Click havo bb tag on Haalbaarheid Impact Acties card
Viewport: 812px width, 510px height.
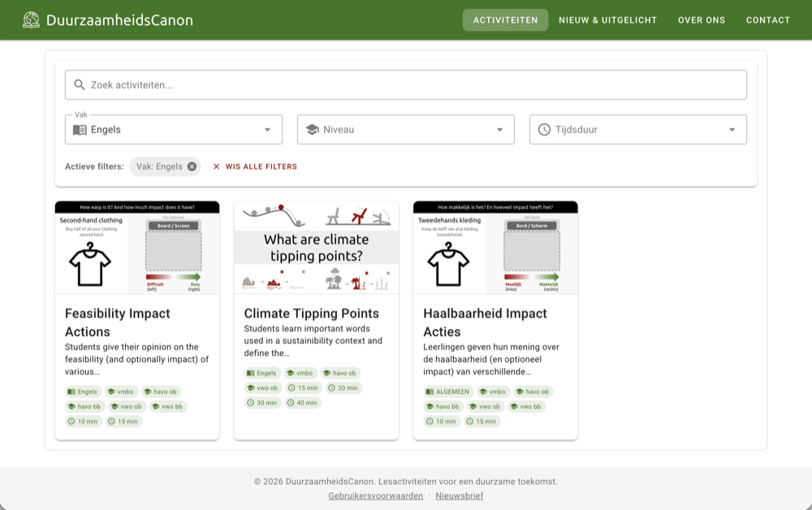click(x=443, y=406)
